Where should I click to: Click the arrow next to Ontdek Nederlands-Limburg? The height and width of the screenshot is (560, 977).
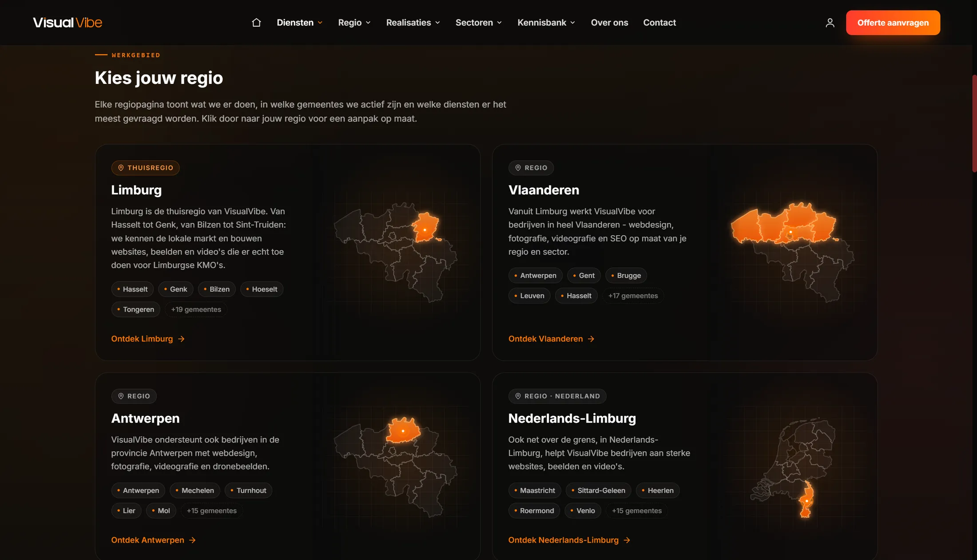[x=627, y=540]
